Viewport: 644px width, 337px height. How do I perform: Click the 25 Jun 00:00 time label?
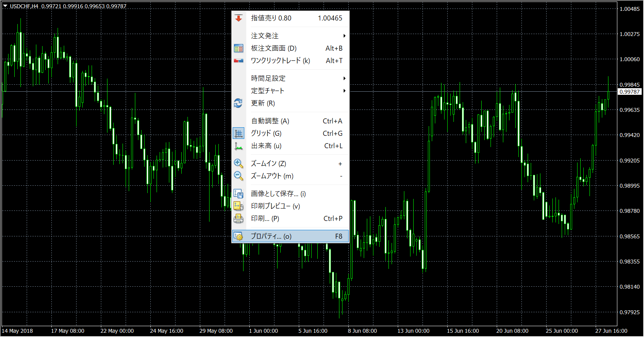562,331
